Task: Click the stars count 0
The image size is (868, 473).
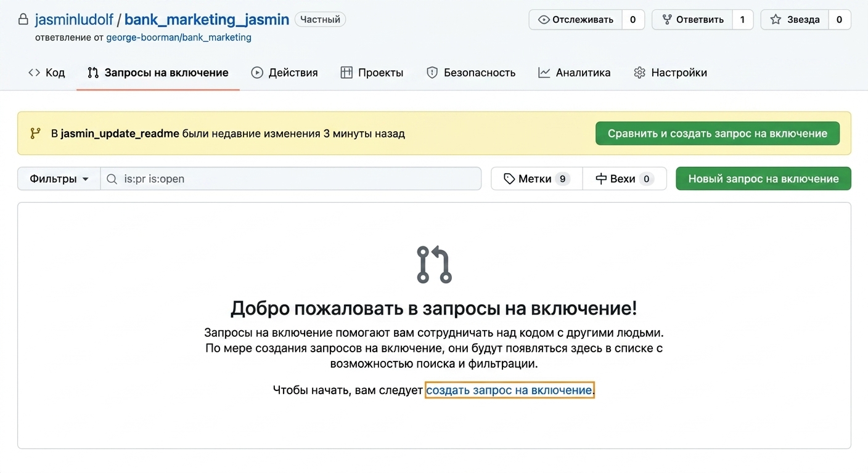Action: 840,20
